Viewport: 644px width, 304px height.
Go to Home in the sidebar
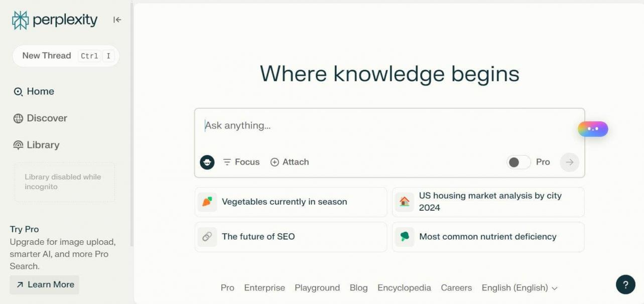pos(34,91)
